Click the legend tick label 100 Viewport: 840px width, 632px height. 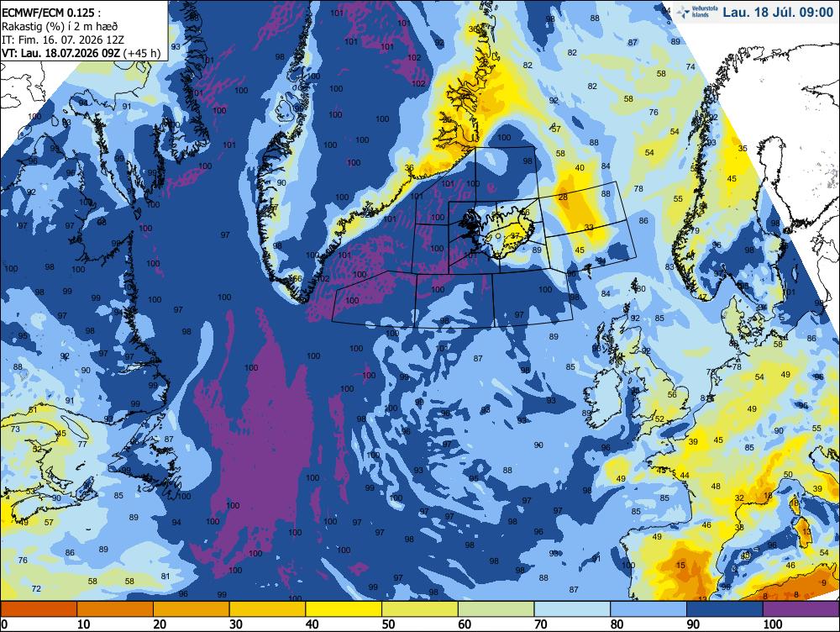pyautogui.click(x=773, y=624)
